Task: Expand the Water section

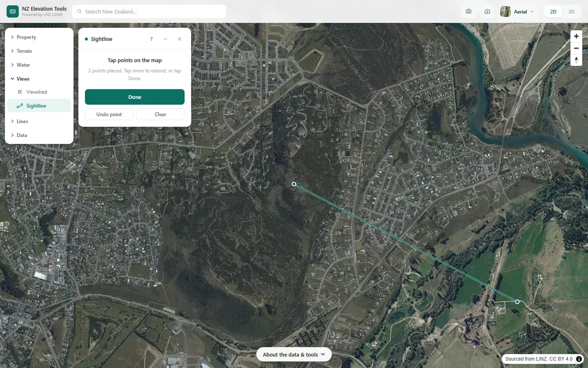Action: tap(39, 65)
